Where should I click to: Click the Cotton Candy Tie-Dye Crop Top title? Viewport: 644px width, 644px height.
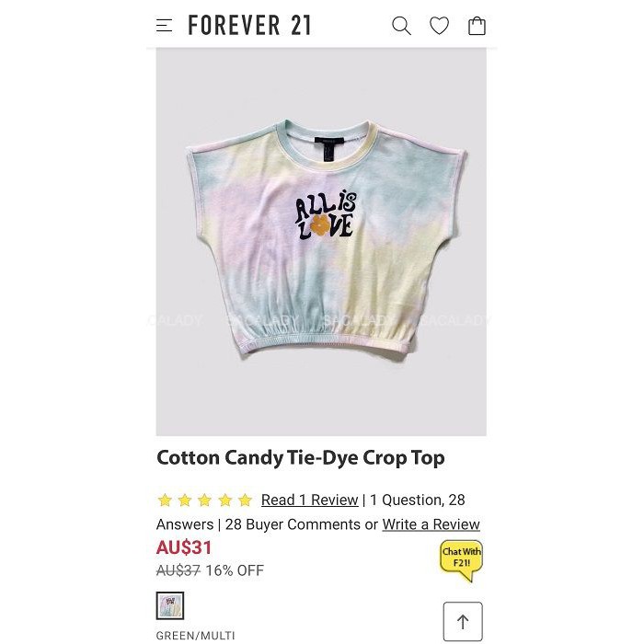point(301,458)
